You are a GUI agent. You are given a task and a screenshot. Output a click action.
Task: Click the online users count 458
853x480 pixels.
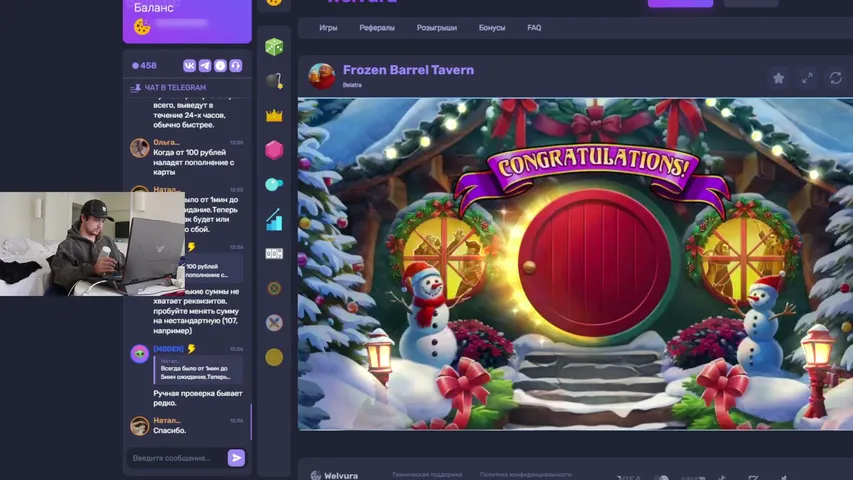(x=144, y=66)
